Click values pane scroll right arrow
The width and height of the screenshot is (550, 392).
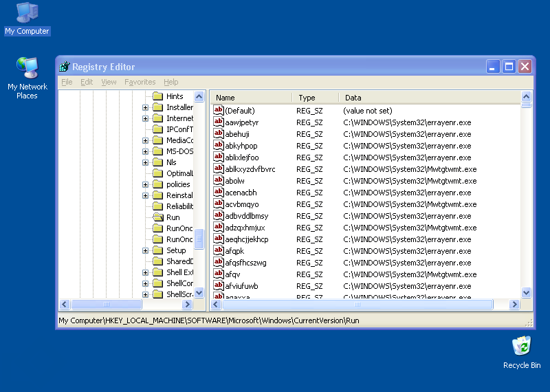(514, 304)
